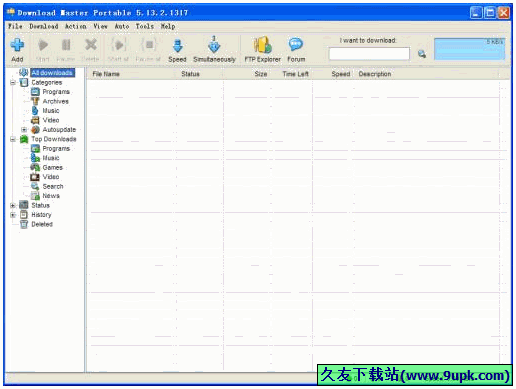Select All downloads in the tree

coord(52,73)
